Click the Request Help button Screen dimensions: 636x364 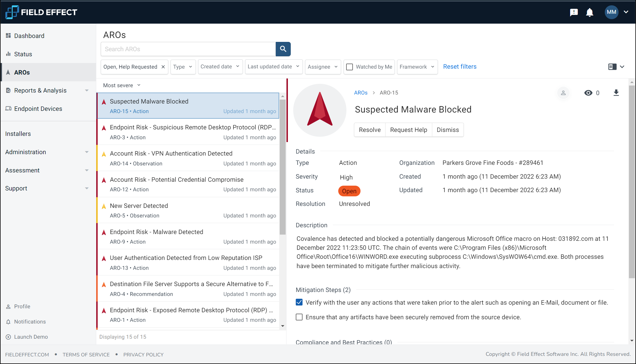(409, 130)
